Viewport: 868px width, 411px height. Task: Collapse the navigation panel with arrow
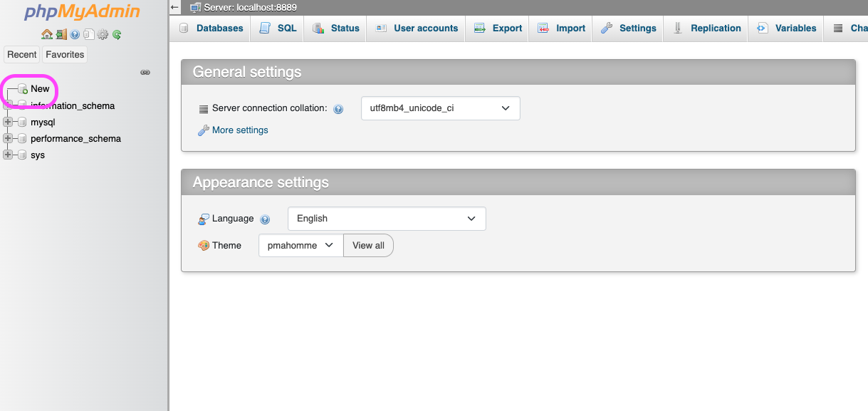pos(174,7)
